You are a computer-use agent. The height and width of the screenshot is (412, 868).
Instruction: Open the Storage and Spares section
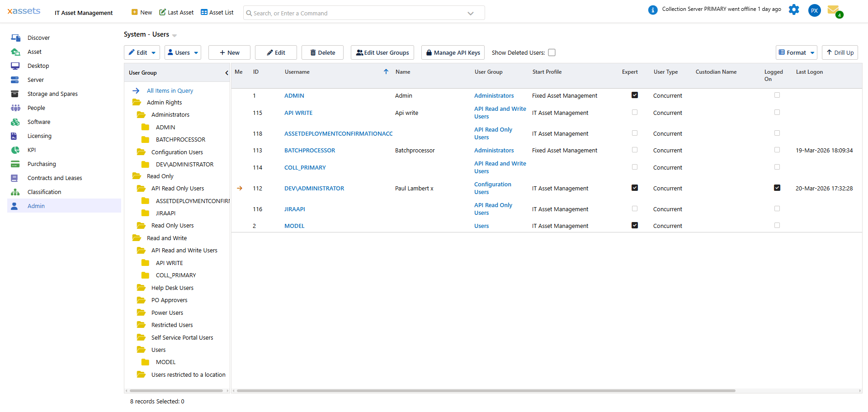pyautogui.click(x=52, y=94)
